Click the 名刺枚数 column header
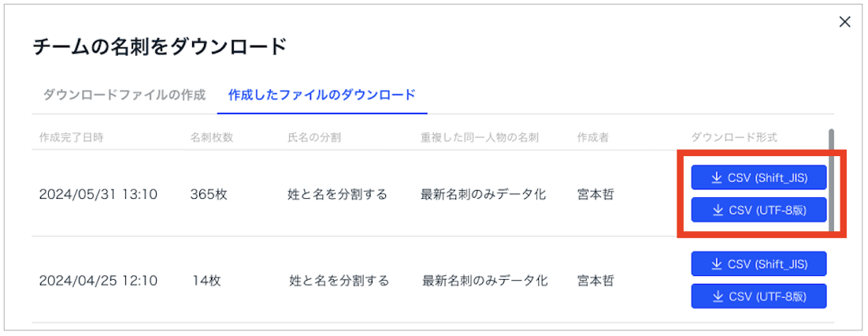The height and width of the screenshot is (336, 868). (x=211, y=137)
